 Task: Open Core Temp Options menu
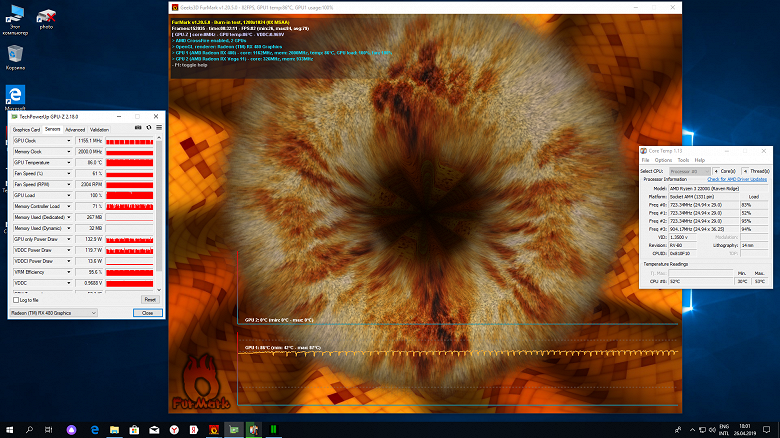pyautogui.click(x=663, y=160)
